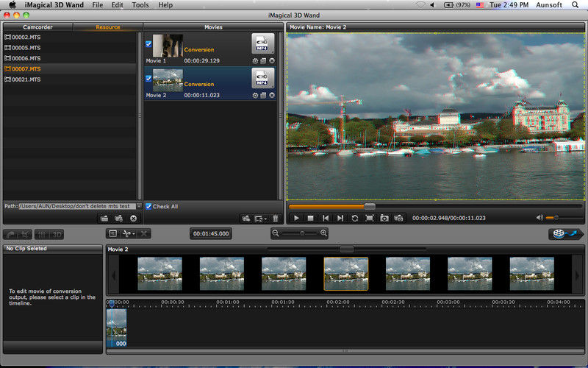
Task: Click clear X icon in resource panel
Action: pyautogui.click(x=133, y=219)
